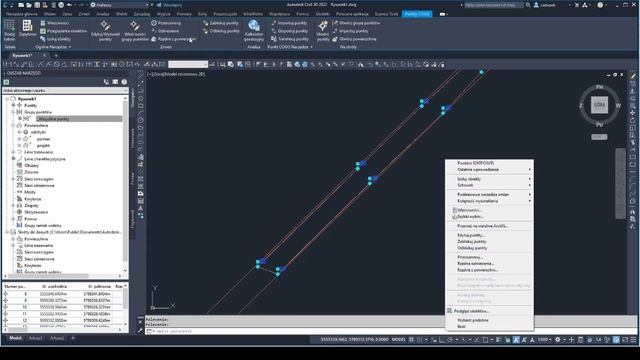Click the Dodaj tabele ribbon icon

[9, 30]
